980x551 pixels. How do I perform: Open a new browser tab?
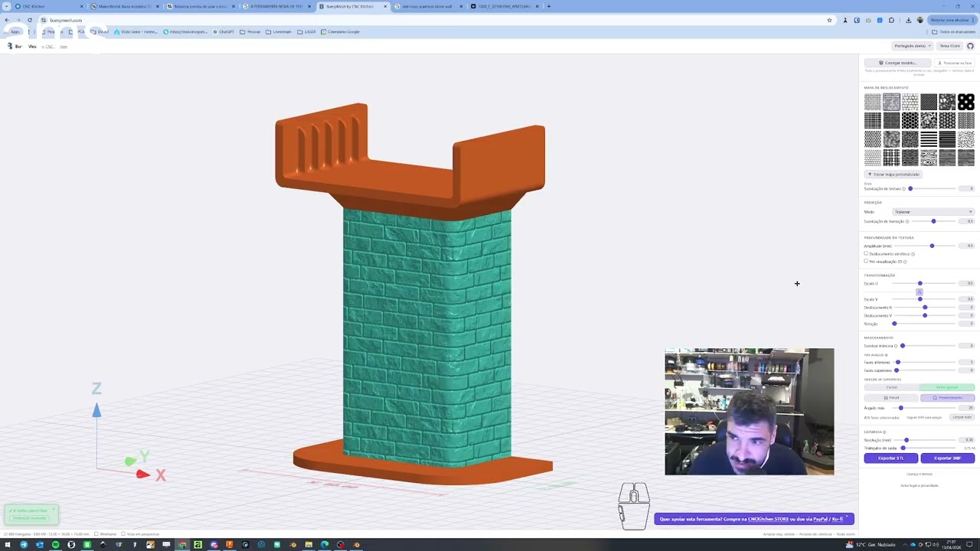548,6
